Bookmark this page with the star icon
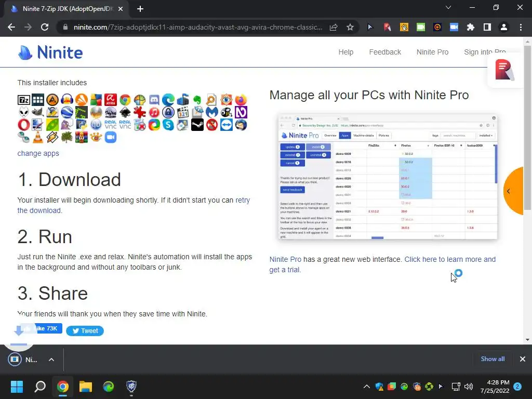The height and width of the screenshot is (399, 532). [350, 27]
